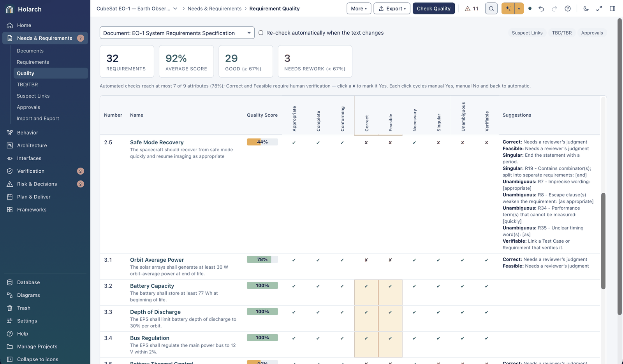The image size is (623, 364).
Task: Toggle Feasible check for Depth of Discharge
Action: tap(390, 312)
